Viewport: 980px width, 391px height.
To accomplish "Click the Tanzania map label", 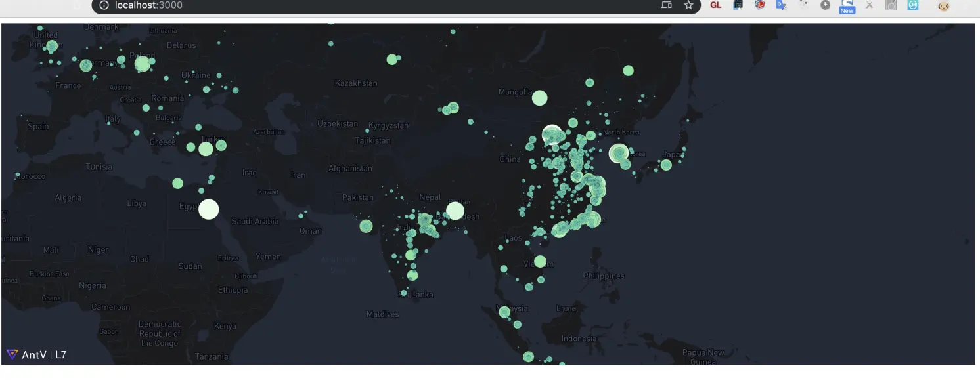I will point(212,356).
